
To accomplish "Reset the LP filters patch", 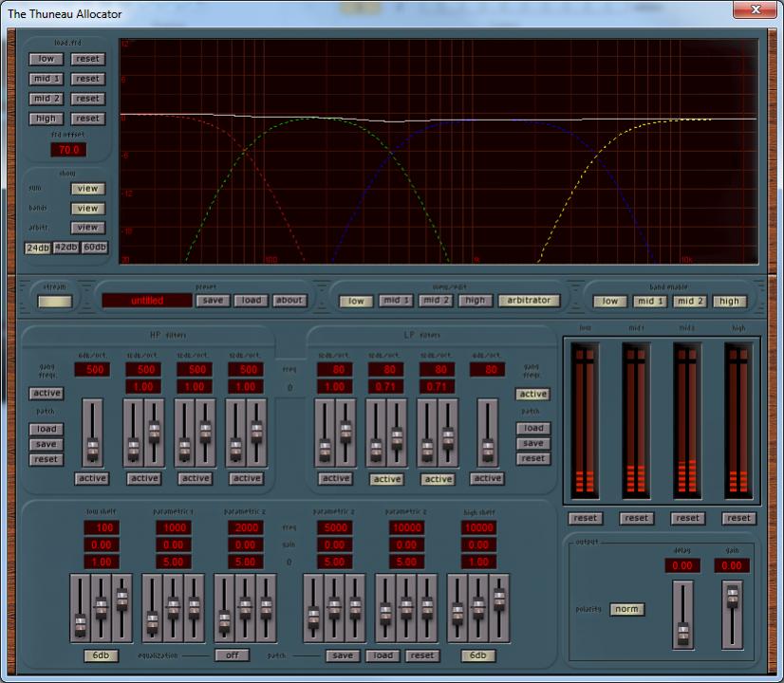I will pyautogui.click(x=533, y=459).
